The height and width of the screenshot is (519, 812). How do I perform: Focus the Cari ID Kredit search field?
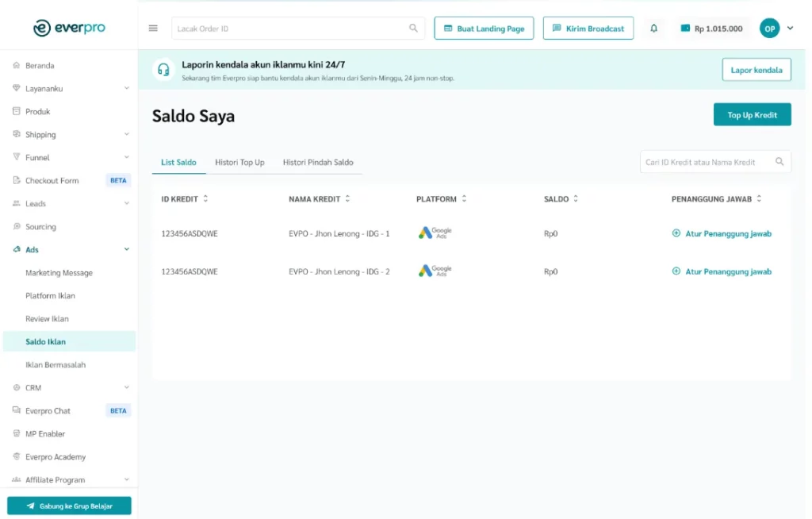[706, 162]
